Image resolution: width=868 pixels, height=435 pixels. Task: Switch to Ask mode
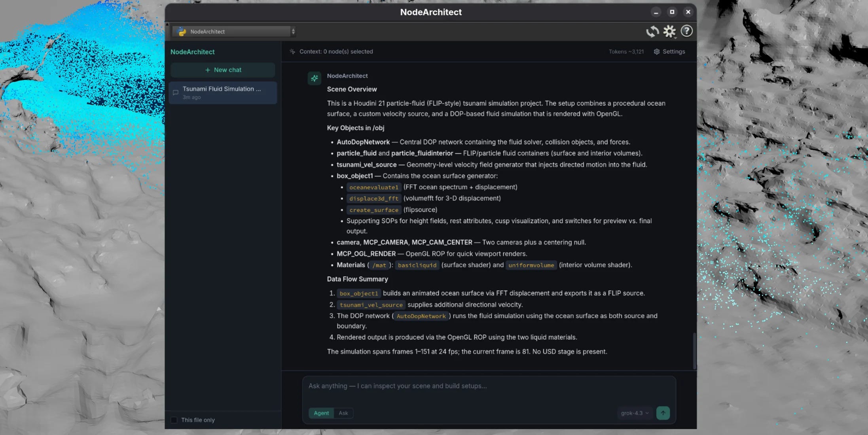tap(343, 413)
